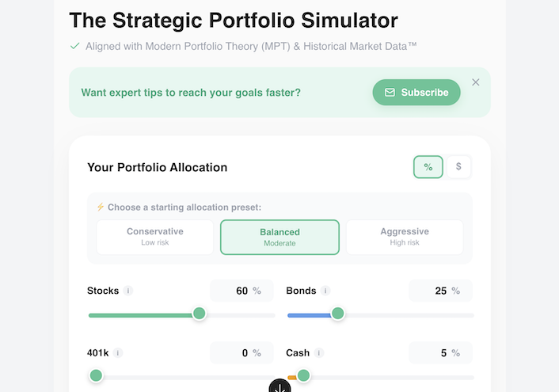Click the Subscribe button
Viewport: 559px width, 392px height.
416,93
